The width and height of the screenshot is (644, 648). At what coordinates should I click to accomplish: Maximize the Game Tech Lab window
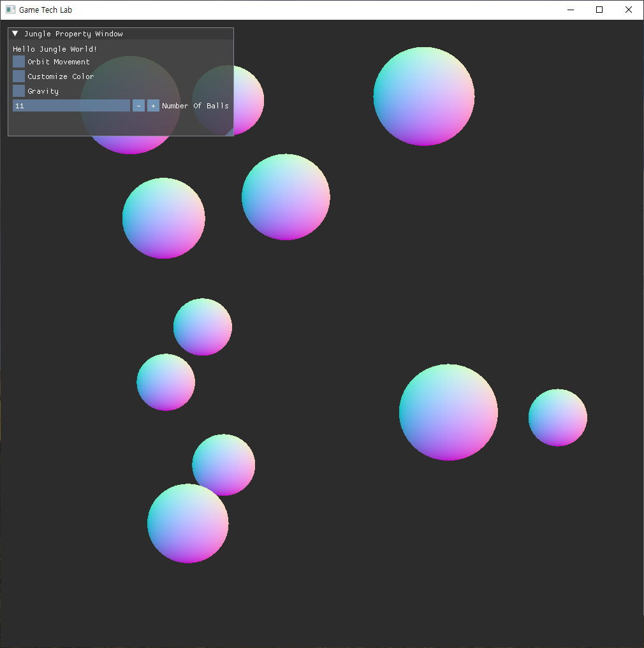click(x=599, y=10)
